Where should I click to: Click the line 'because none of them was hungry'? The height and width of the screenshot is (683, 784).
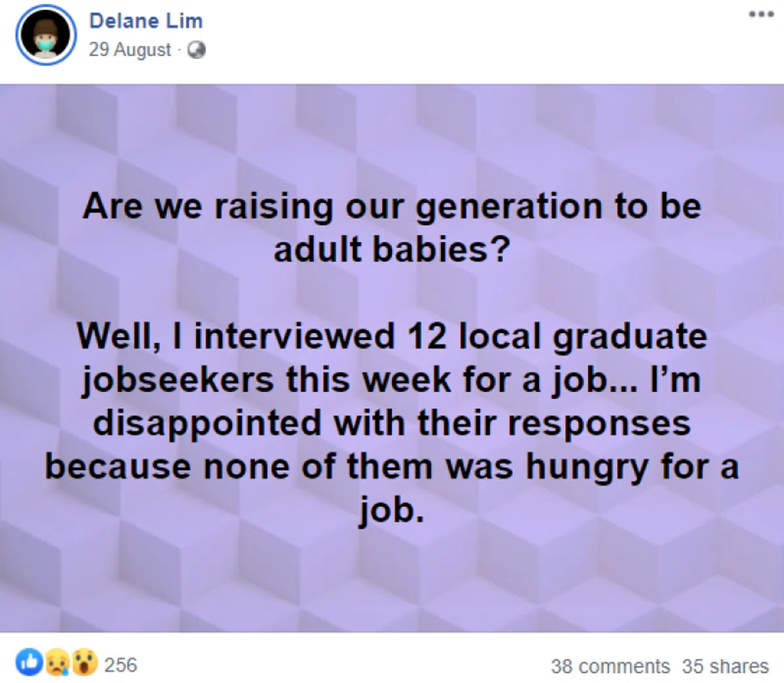[x=392, y=467]
